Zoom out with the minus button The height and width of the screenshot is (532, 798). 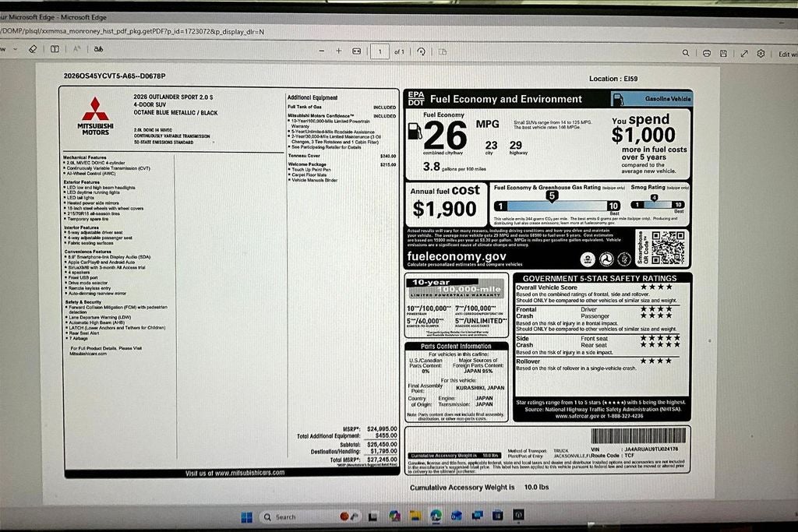tap(322, 51)
